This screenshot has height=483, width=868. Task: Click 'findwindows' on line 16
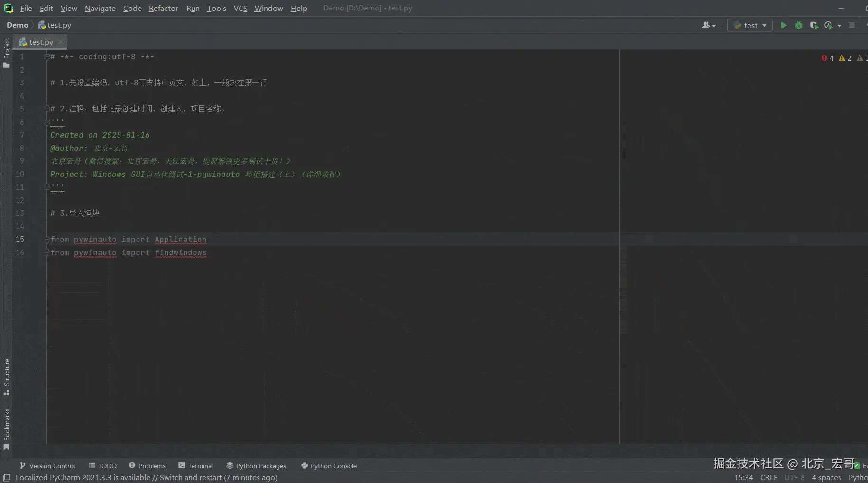pyautogui.click(x=181, y=253)
